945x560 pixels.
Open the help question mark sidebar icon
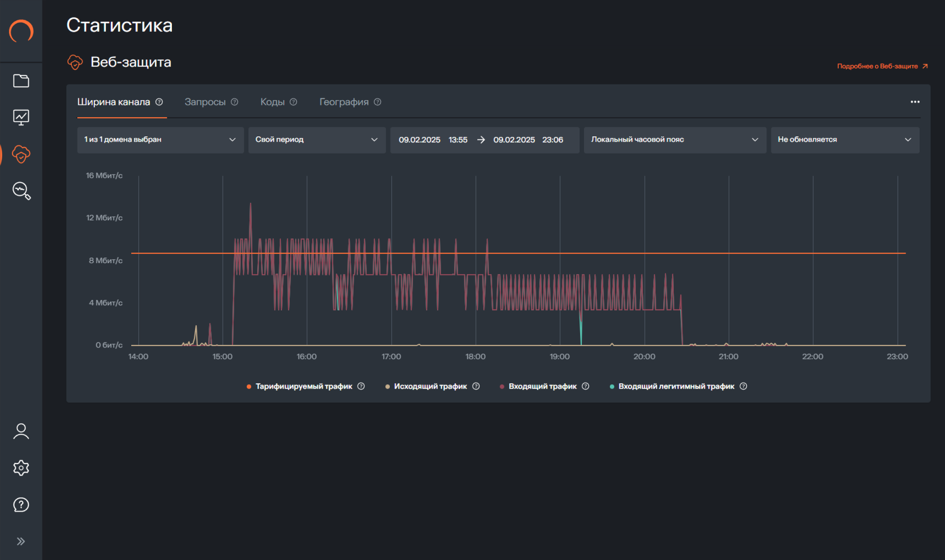(x=21, y=504)
